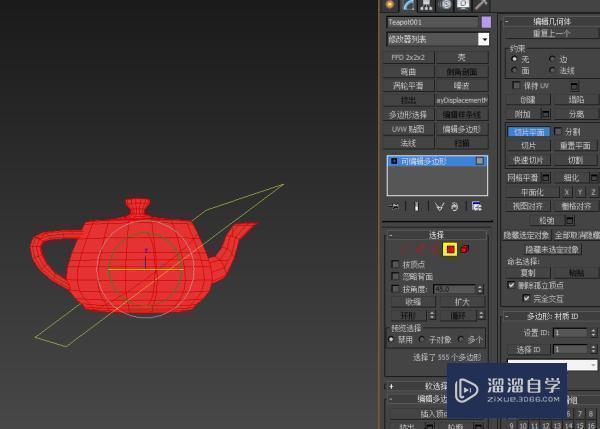Open the Utilities hammer tab

pyautogui.click(x=481, y=5)
